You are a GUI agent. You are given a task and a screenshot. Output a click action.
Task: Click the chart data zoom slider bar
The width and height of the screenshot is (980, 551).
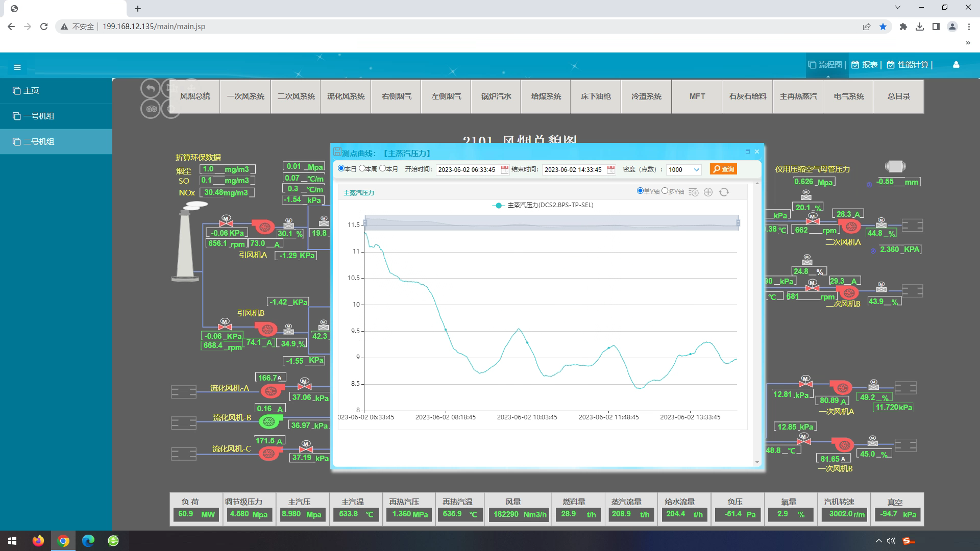[x=551, y=223]
